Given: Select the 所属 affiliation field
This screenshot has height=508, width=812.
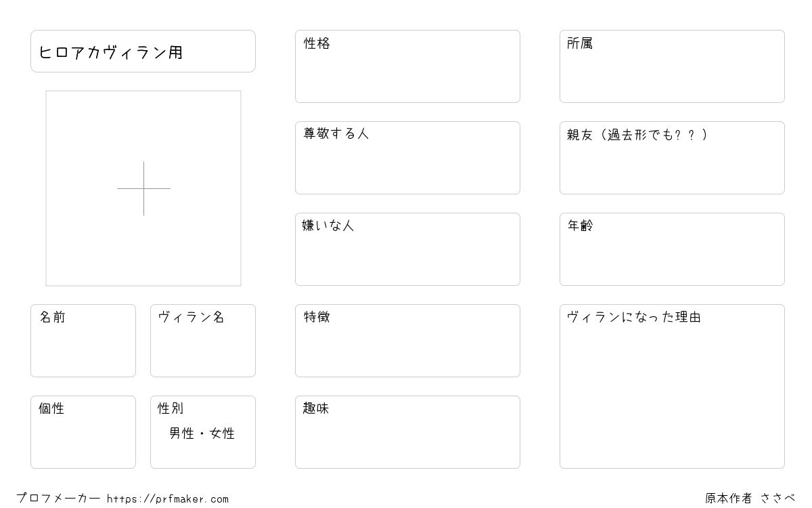Looking at the screenshot, I should coord(672,66).
